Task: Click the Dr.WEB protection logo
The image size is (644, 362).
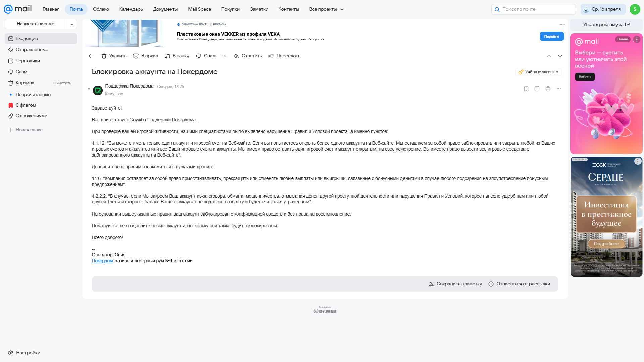Action: 325,310
